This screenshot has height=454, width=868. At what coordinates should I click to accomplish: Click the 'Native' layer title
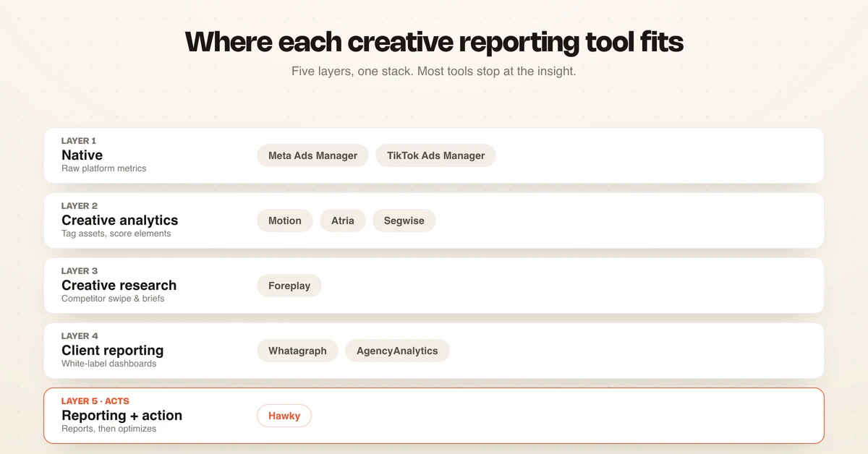pos(82,155)
